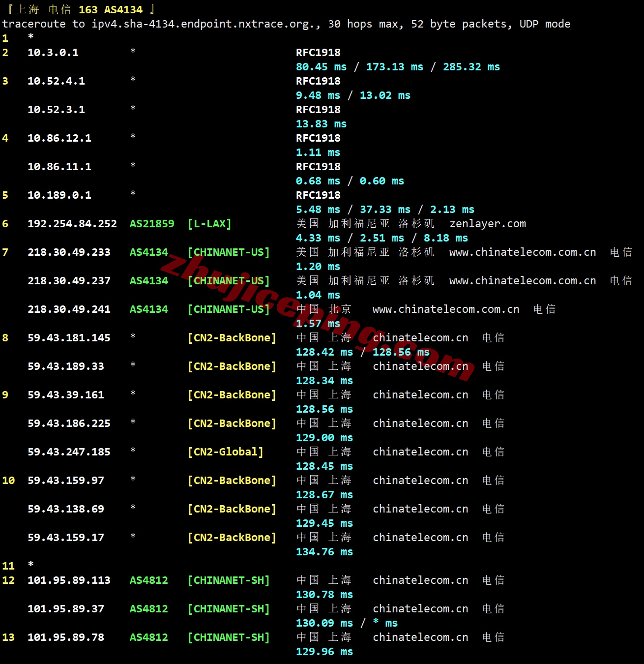Select IP address 59.43.247.185
Image resolution: width=644 pixels, height=664 pixels.
[x=69, y=452]
